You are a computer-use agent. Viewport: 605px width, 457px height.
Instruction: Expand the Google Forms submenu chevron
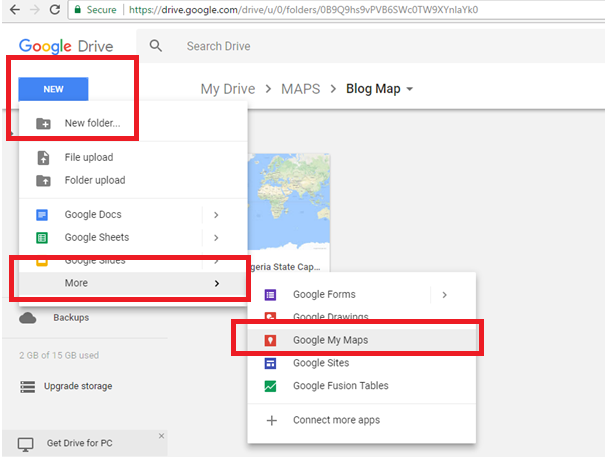tap(444, 295)
